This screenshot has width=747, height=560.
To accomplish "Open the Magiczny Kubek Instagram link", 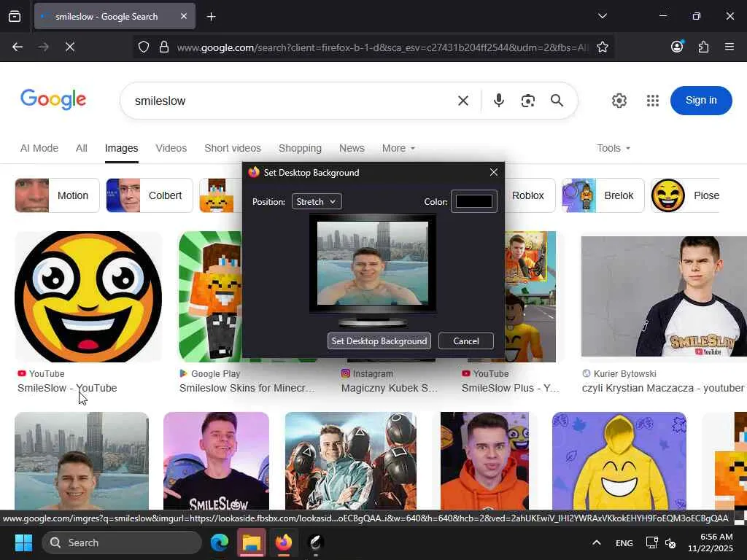I will tap(390, 388).
